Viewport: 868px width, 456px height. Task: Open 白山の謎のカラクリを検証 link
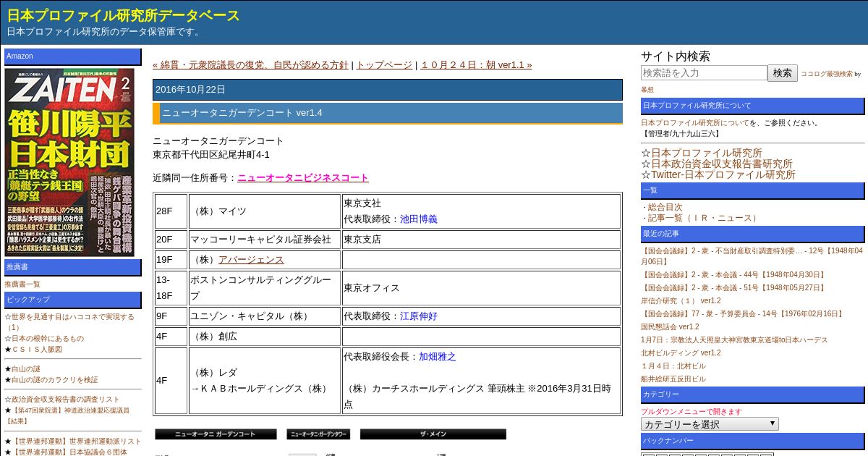pyautogui.click(x=55, y=380)
